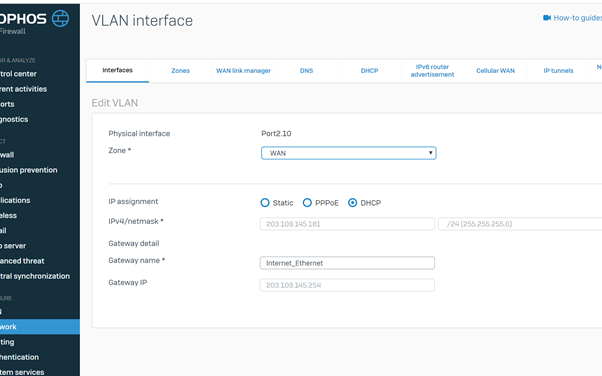The image size is (602, 376).
Task: Open the Cellular WAN tab
Action: [495, 71]
